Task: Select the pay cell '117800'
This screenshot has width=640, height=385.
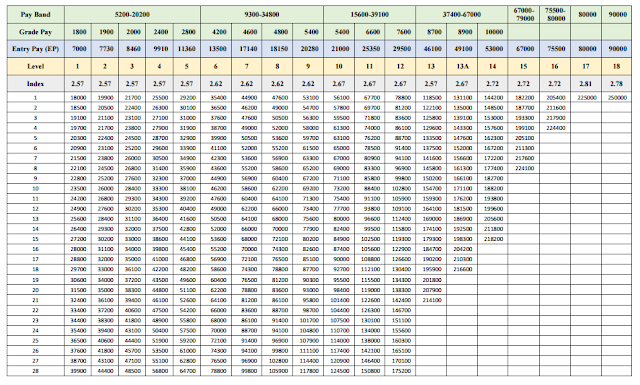Action: pyautogui.click(x=309, y=371)
